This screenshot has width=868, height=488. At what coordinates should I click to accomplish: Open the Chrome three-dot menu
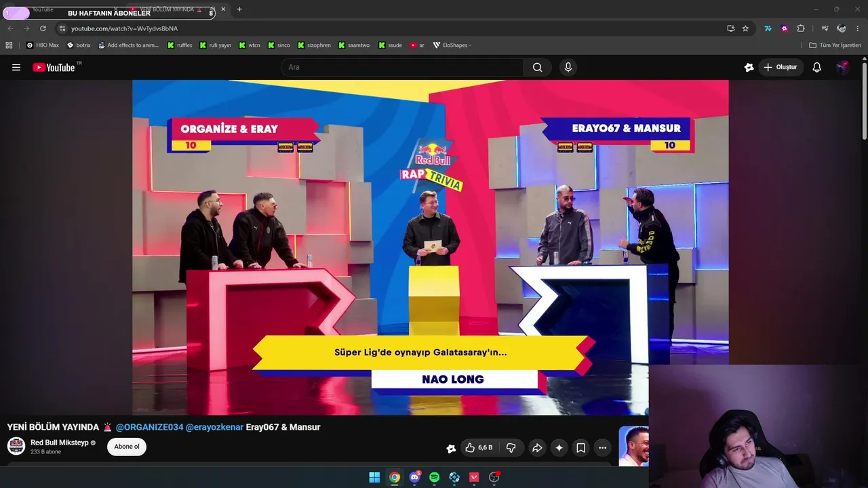858,28
